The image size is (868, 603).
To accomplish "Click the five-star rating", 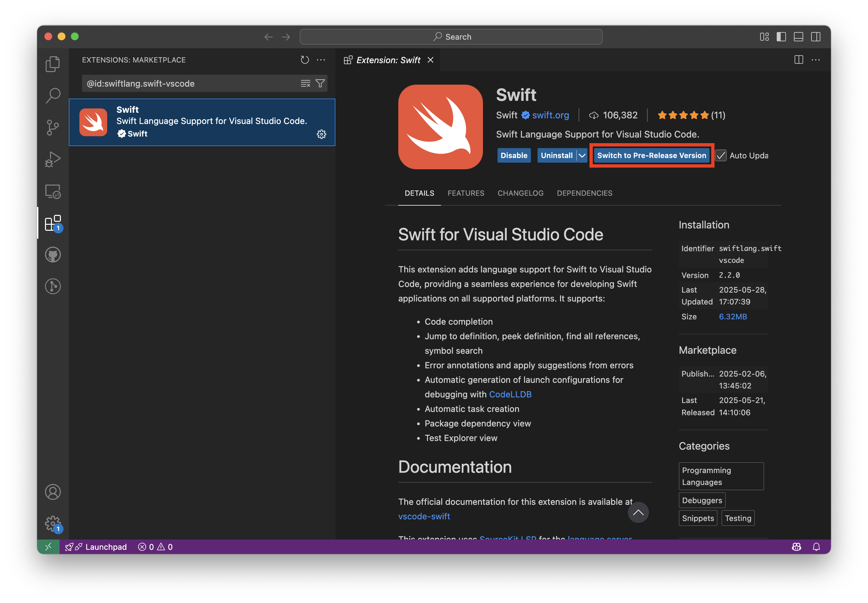I will click(683, 115).
